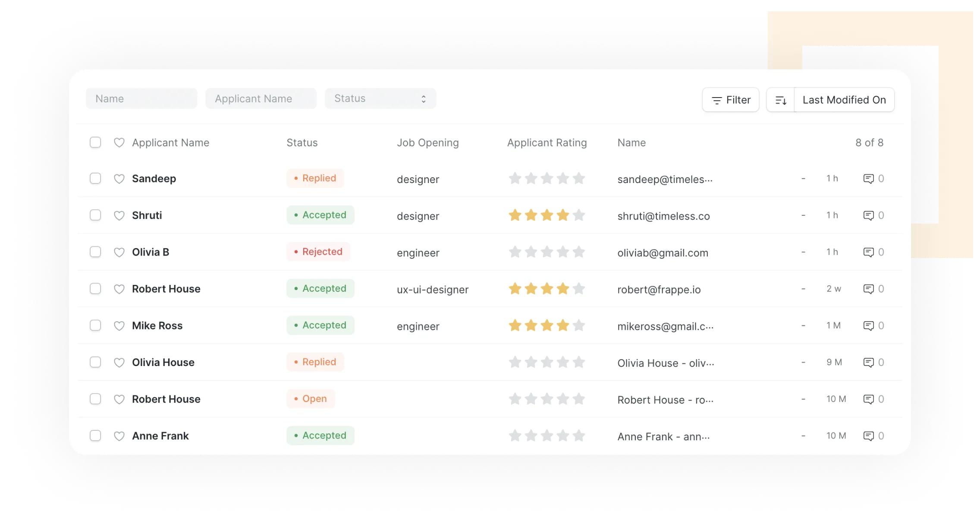Select all rows with header checkbox
The image size is (980, 524).
95,142
